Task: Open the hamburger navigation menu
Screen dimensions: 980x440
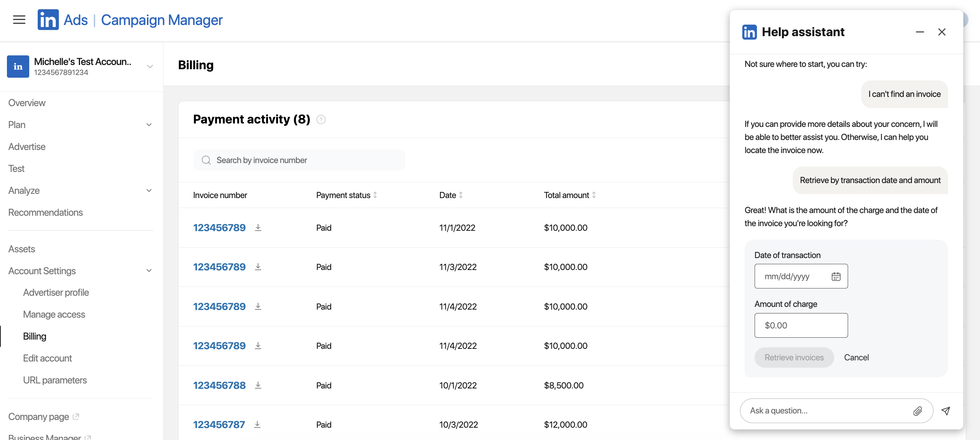Action: point(19,20)
